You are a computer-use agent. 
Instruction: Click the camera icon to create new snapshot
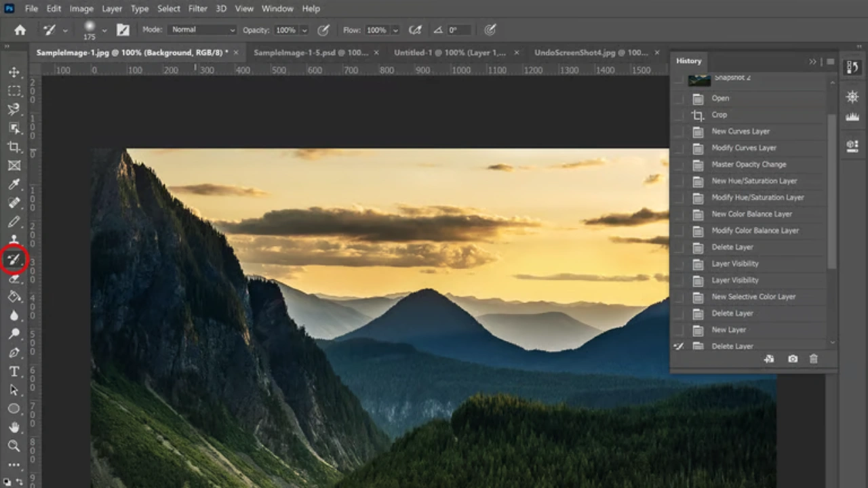point(792,359)
